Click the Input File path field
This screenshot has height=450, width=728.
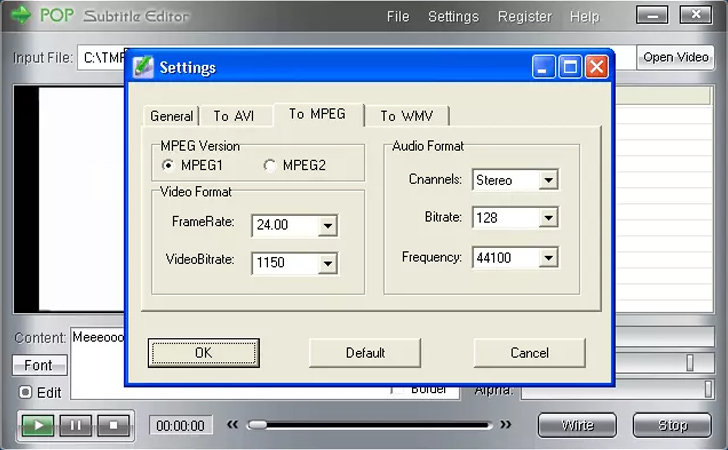pyautogui.click(x=357, y=58)
